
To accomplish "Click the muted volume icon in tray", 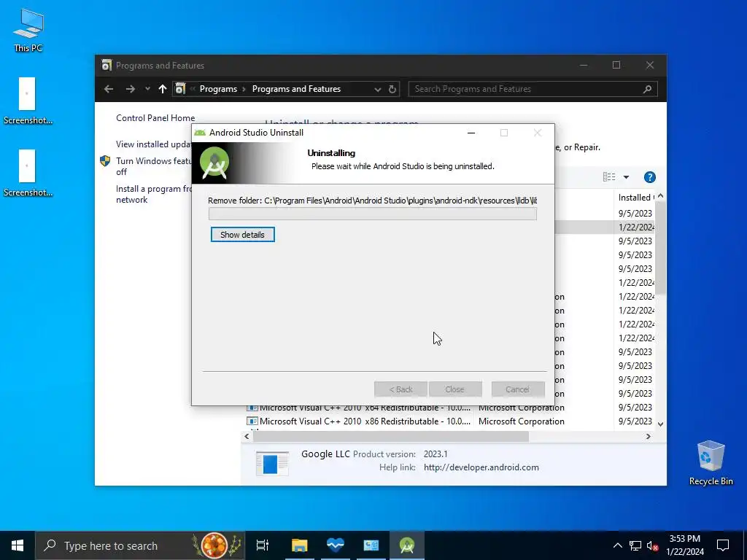I will (x=652, y=545).
